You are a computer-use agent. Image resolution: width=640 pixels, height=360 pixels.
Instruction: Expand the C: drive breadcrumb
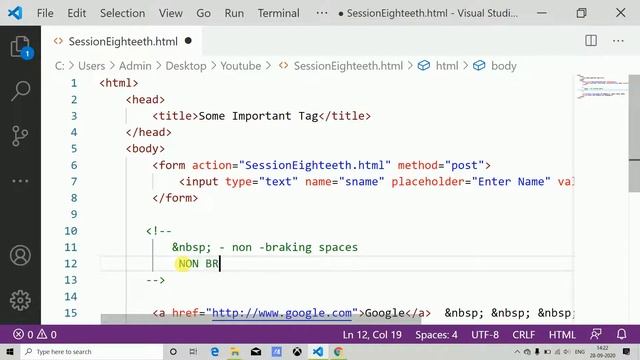tap(60, 66)
